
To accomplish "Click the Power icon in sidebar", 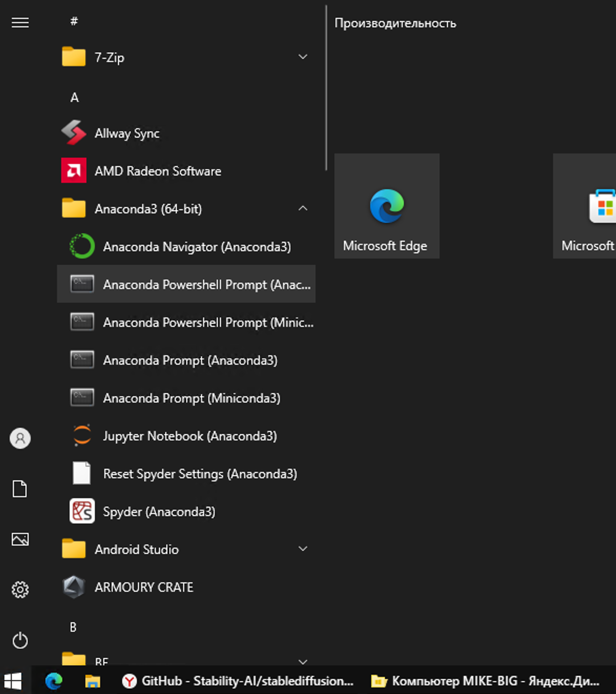I will [20, 640].
